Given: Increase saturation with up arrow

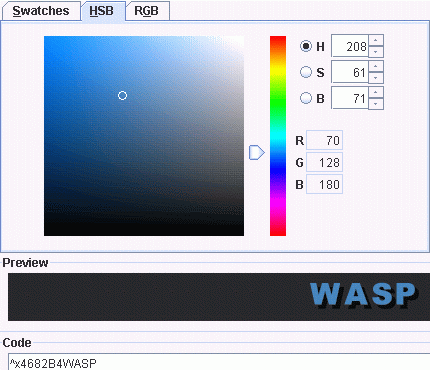Looking at the screenshot, I should click(376, 66).
